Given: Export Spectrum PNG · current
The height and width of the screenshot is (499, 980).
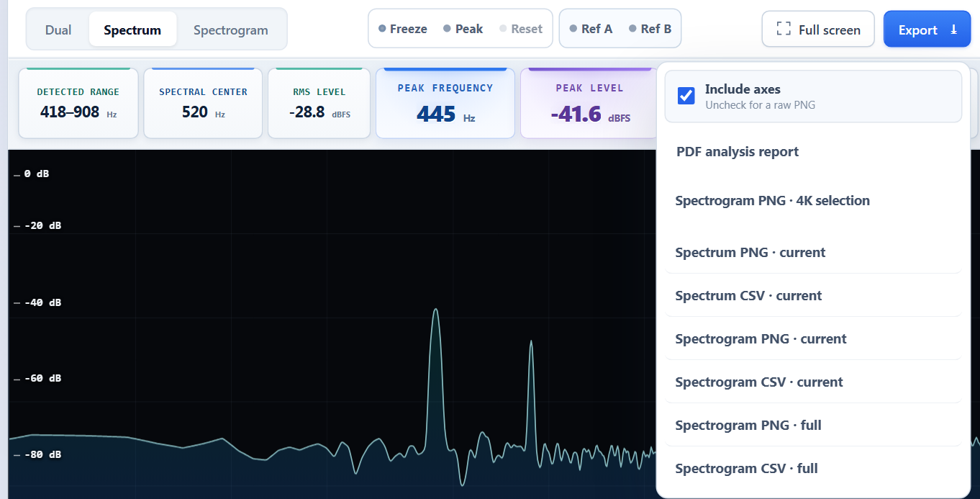Looking at the screenshot, I should pos(813,253).
